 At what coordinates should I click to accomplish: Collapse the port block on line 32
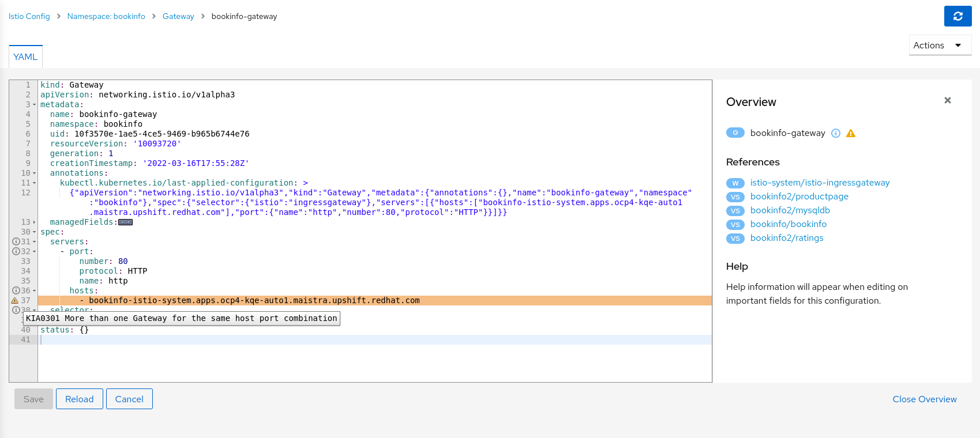coord(34,252)
